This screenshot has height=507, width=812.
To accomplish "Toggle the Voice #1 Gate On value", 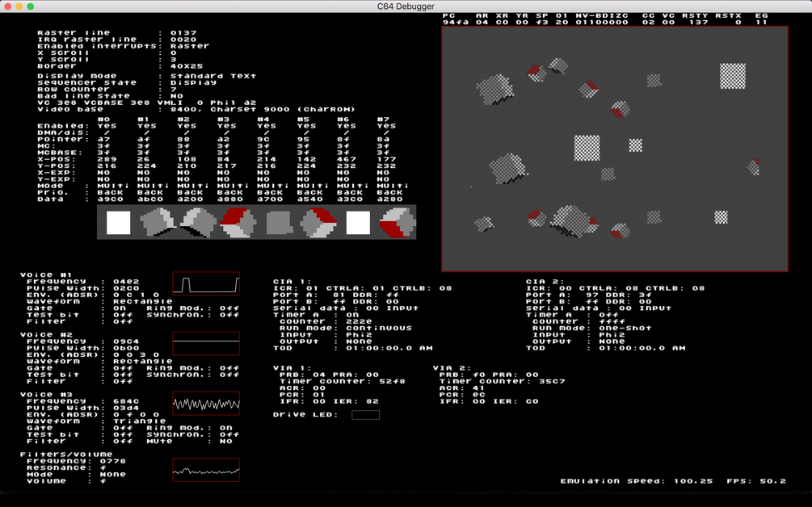I will click(120, 308).
